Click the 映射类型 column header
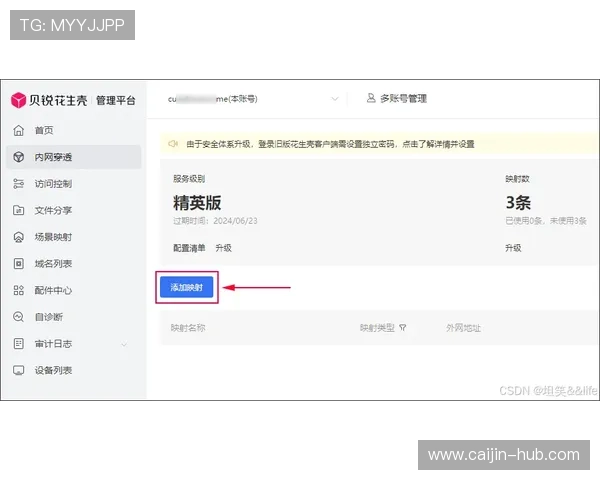The height and width of the screenshot is (480, 600). click(377, 328)
